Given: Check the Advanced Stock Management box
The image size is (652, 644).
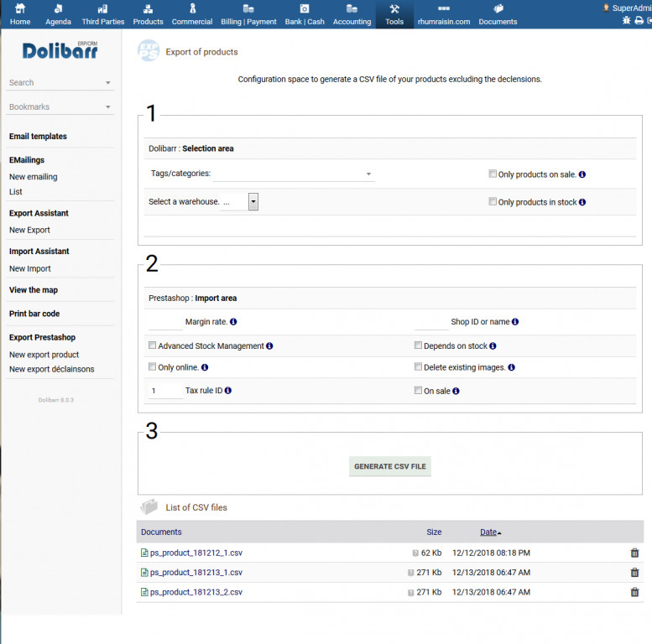Looking at the screenshot, I should [x=152, y=345].
